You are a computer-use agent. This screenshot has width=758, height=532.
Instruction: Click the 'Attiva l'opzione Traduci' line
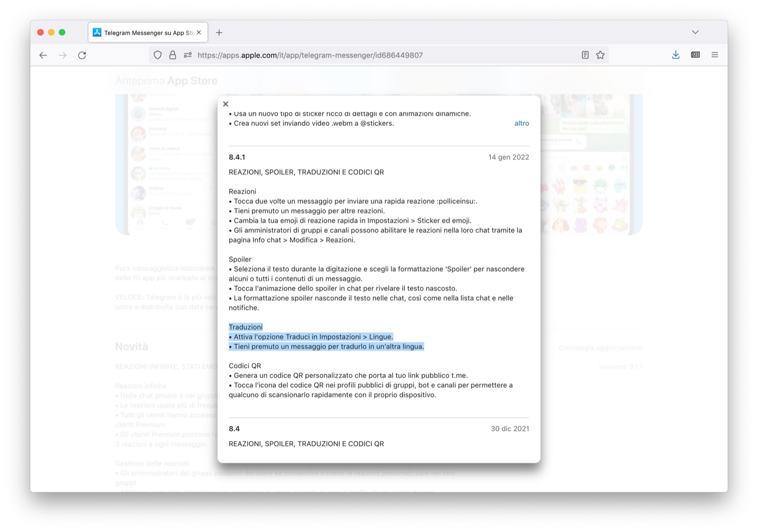311,337
